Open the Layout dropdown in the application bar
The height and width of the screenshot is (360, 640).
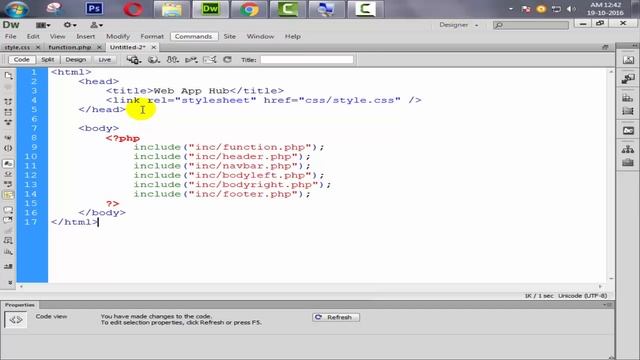click(43, 25)
